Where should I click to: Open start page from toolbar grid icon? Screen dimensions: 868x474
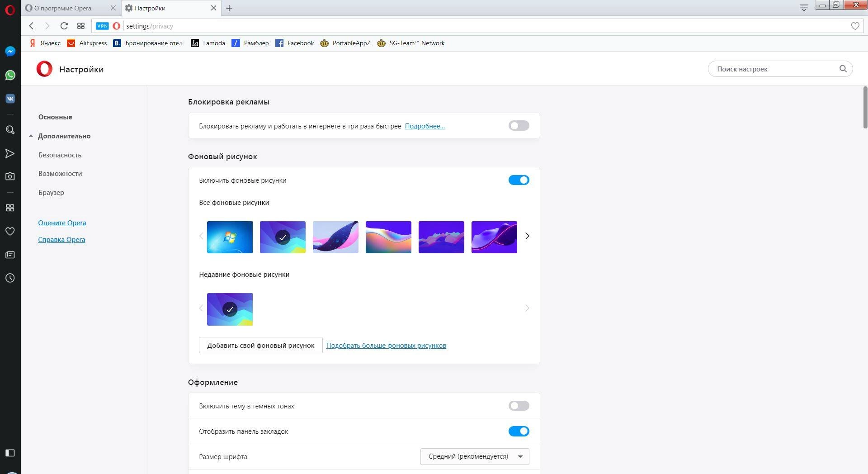[81, 26]
